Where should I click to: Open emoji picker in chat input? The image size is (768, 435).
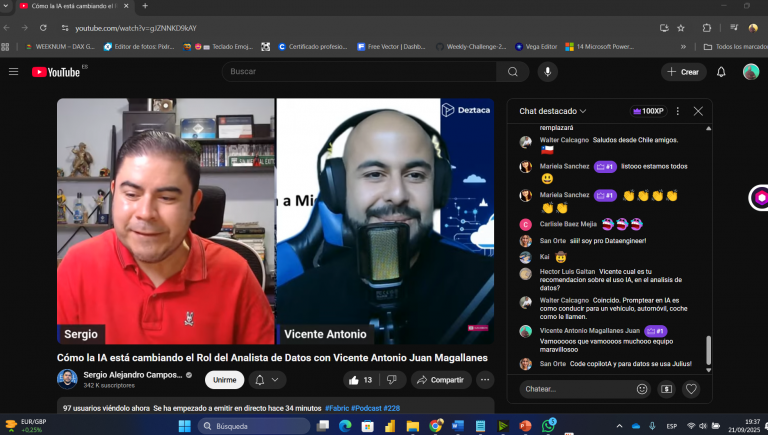tap(642, 389)
